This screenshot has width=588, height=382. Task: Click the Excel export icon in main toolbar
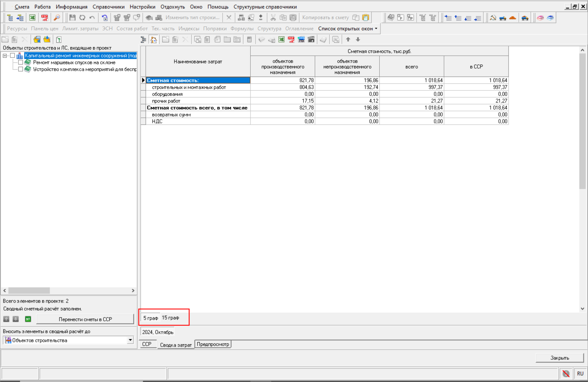32,18
